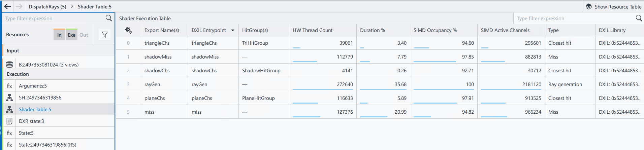Click the fx icon beside State:5
Viewport: 644px width, 150px height.
(9, 133)
